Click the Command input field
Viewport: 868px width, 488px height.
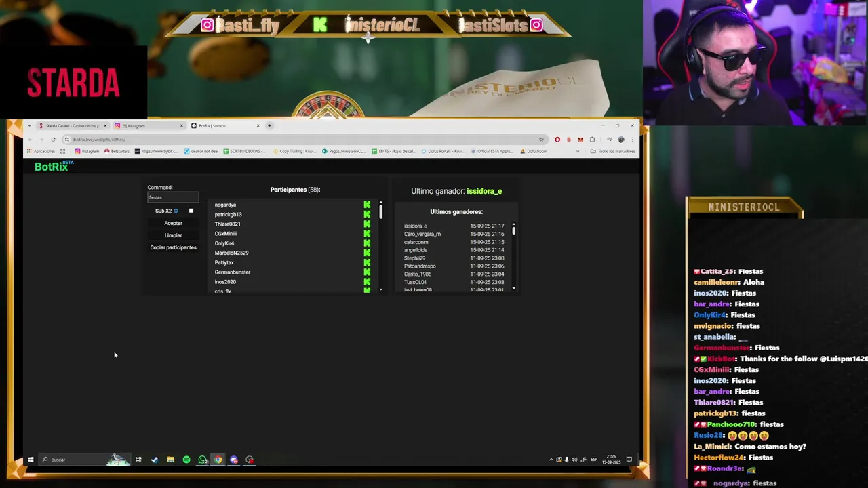173,197
